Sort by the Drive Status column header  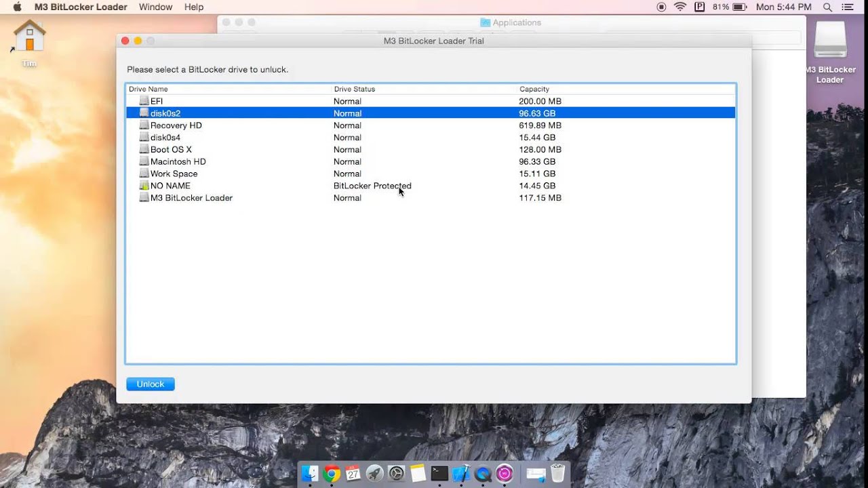tap(354, 89)
